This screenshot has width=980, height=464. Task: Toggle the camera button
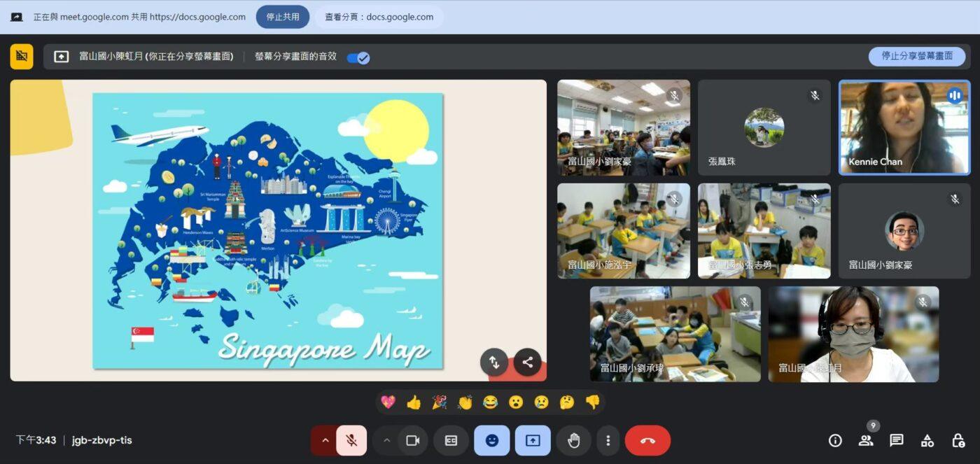(x=413, y=440)
